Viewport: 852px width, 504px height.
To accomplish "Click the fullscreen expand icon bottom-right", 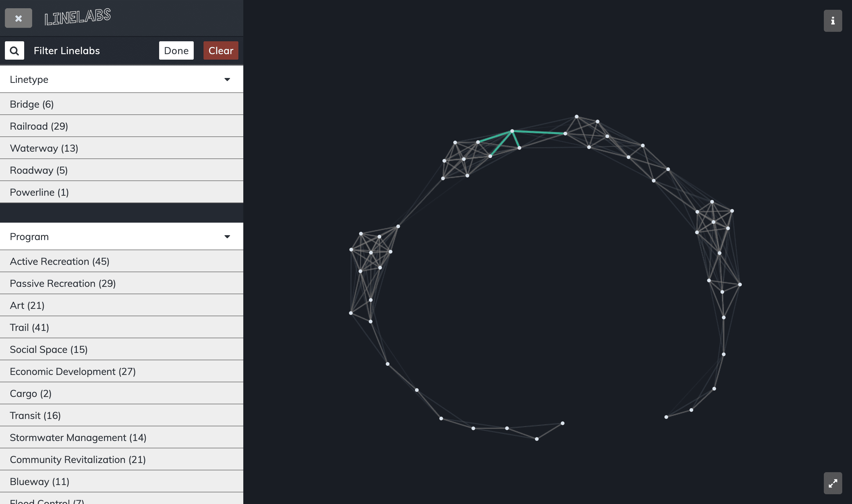I will point(833,483).
